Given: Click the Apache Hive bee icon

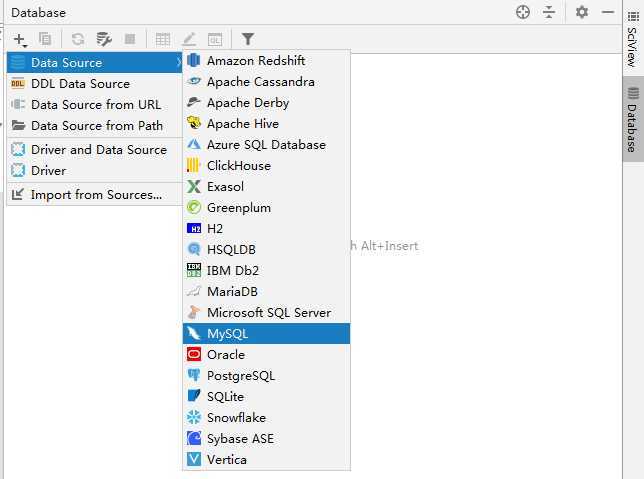Looking at the screenshot, I should click(194, 123).
